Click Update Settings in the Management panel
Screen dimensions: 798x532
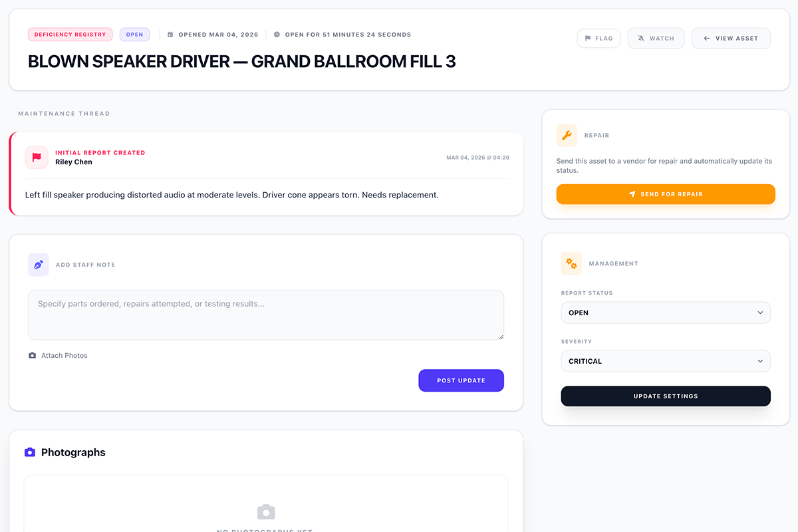[x=666, y=396]
